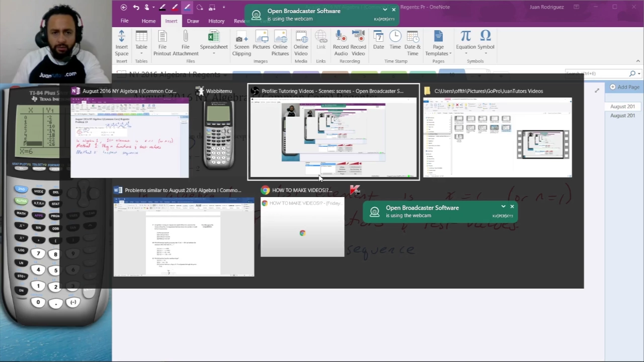Viewport: 644px width, 362px height.
Task: Start a Screen Clipping
Action: pyautogui.click(x=242, y=43)
